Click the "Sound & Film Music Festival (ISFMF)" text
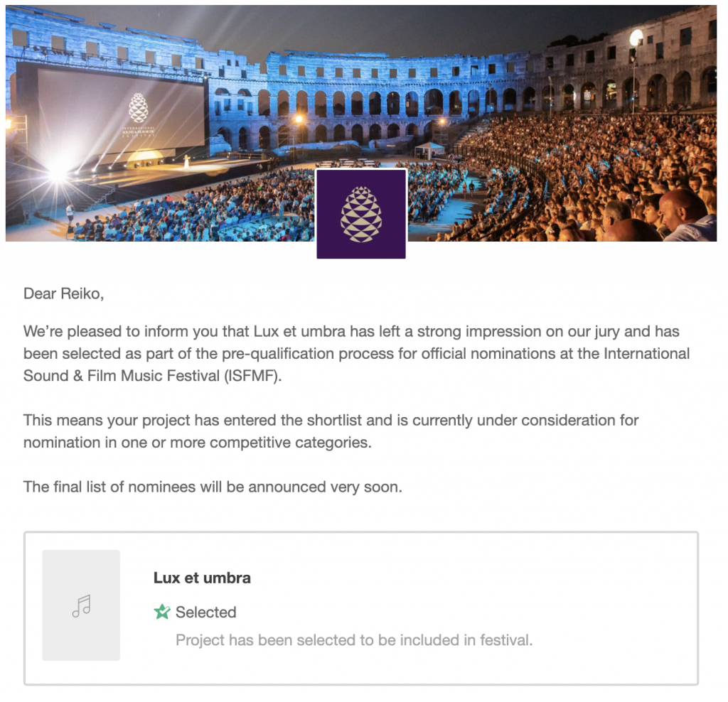 [153, 376]
